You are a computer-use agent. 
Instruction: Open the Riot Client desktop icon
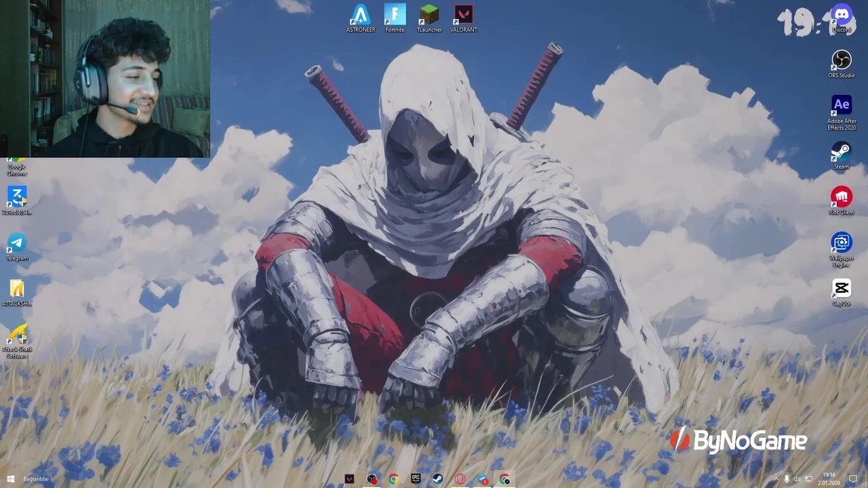click(x=842, y=201)
